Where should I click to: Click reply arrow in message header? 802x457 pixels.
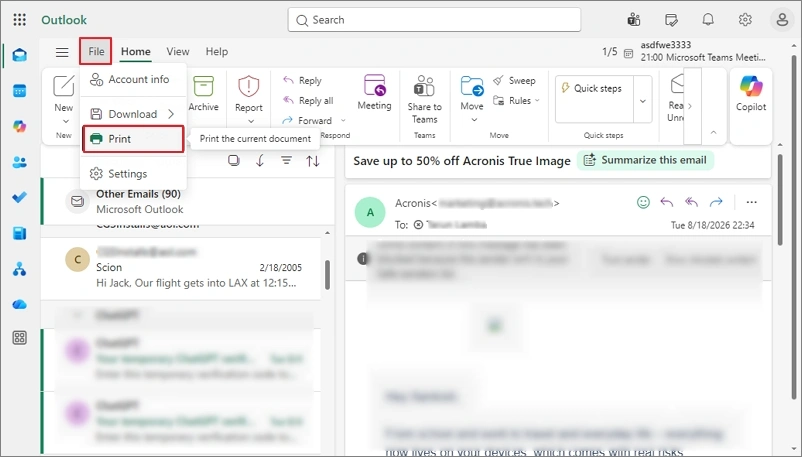666,202
